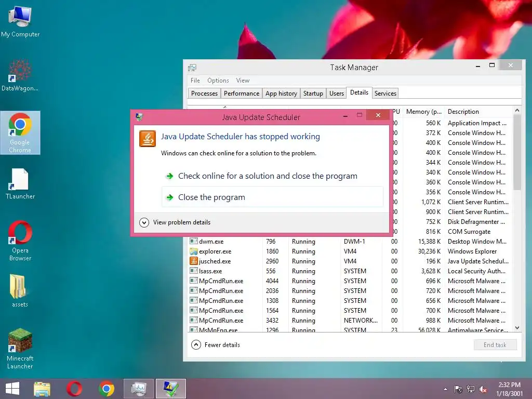
Task: Open the assets folder on desktop
Action: [x=20, y=291]
